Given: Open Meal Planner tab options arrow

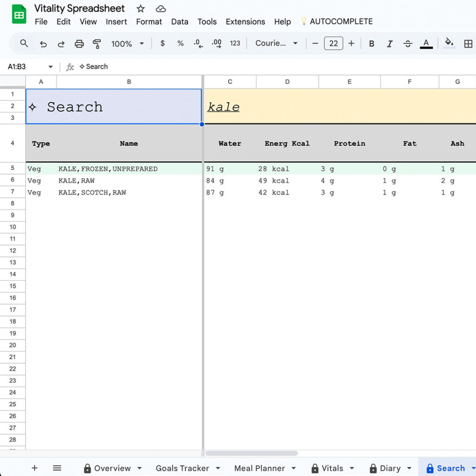Looking at the screenshot, I should point(294,468).
